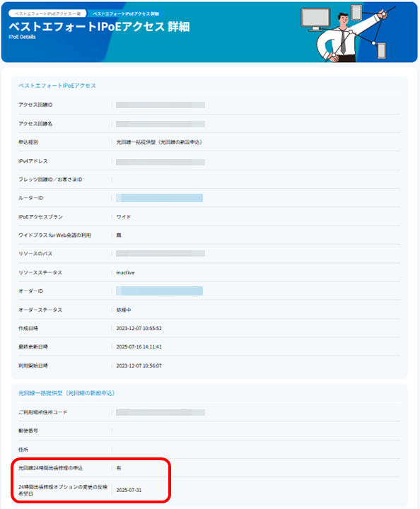Open the highlighted ルーターID link
Image resolution: width=420 pixels, height=509 pixels.
[x=159, y=198]
